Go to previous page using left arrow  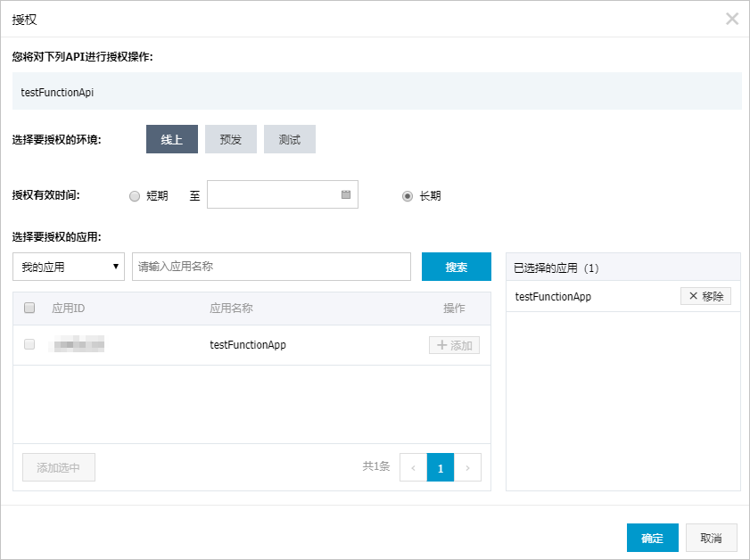click(x=413, y=467)
